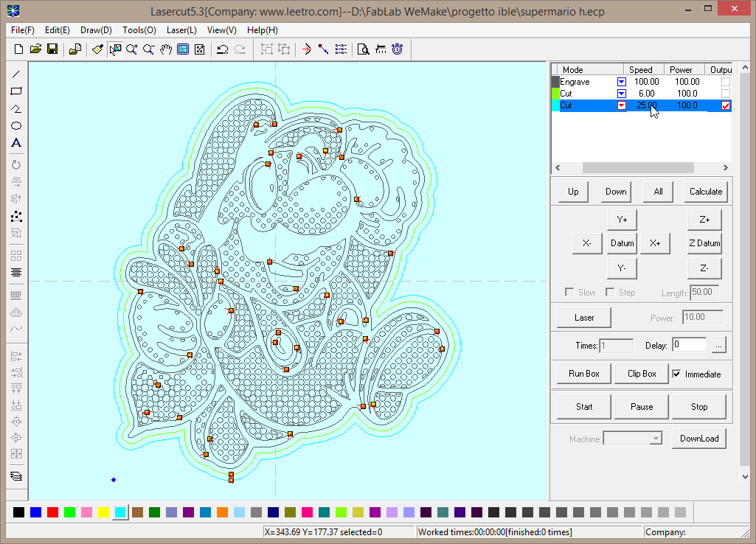Viewport: 756px width, 544px height.
Task: Open the Laser(L) menu
Action: [x=181, y=30]
